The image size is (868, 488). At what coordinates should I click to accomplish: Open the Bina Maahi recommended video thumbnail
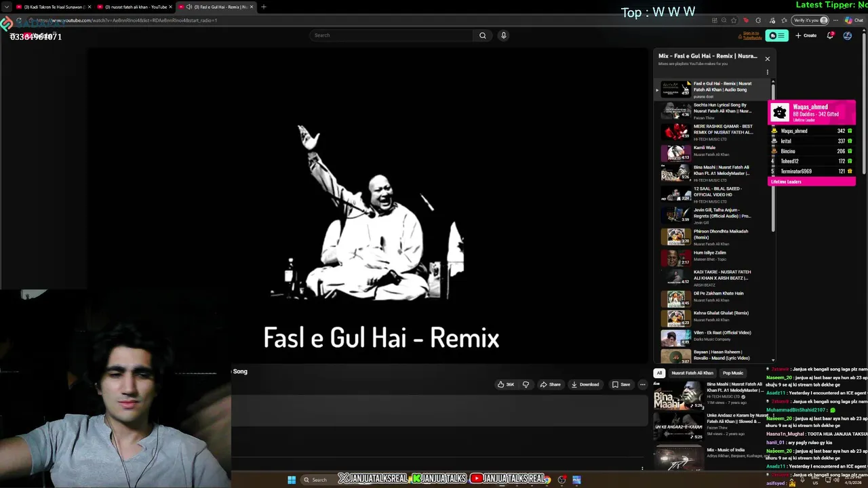678,396
